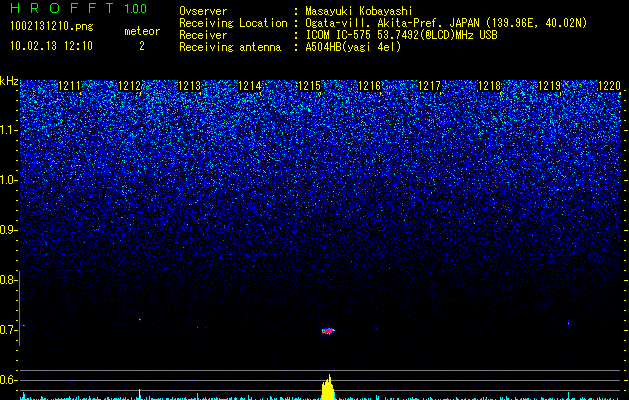Click the red meteor echo on the spectrogram
629x400 pixels.
[328, 331]
